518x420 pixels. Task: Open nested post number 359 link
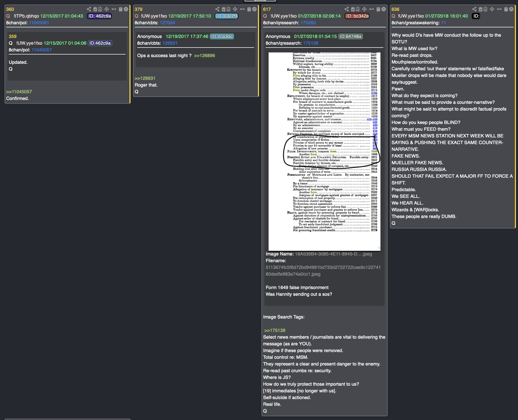[x=13, y=36]
